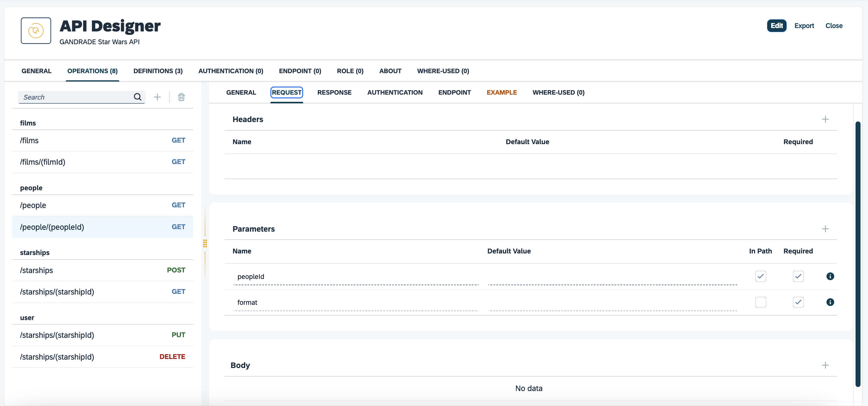Image resolution: width=868 pixels, height=406 pixels.
Task: Add a new operation using the plus icon
Action: click(157, 97)
